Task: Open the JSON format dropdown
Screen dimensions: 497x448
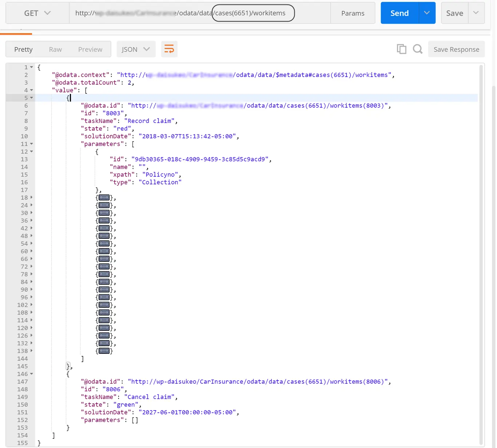Action: (136, 49)
